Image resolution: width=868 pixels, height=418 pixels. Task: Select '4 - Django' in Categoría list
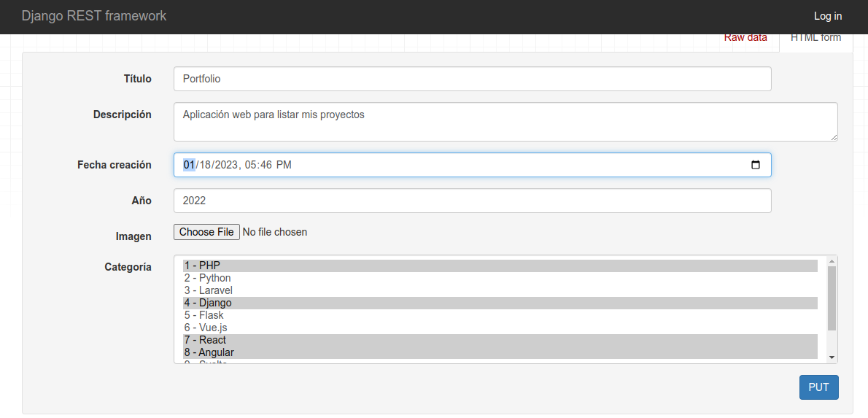pos(500,303)
